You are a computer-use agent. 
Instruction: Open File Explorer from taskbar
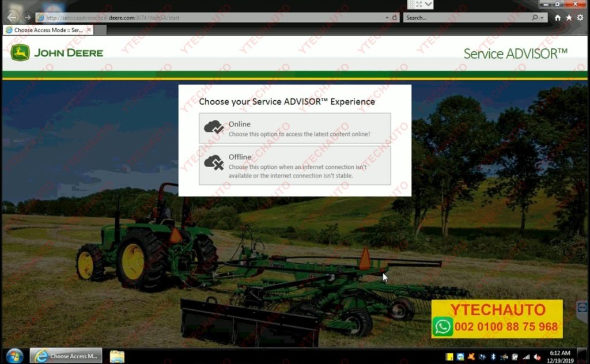(117, 356)
